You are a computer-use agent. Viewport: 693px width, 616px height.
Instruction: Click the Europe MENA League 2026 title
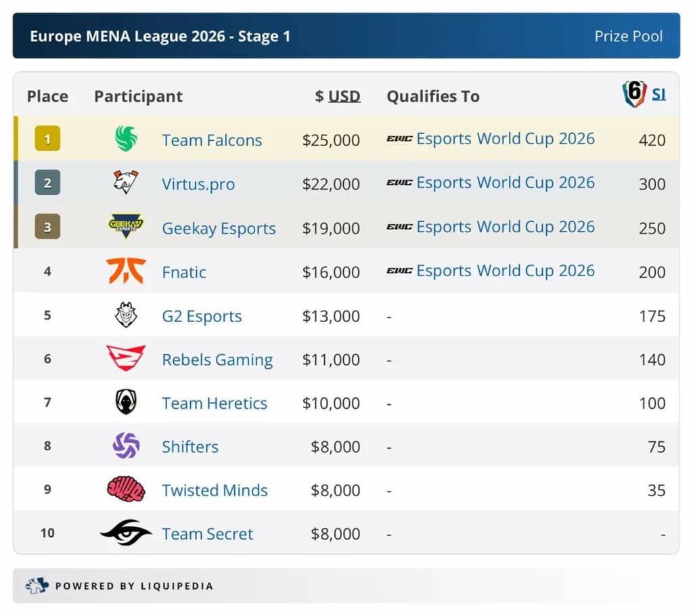click(160, 36)
